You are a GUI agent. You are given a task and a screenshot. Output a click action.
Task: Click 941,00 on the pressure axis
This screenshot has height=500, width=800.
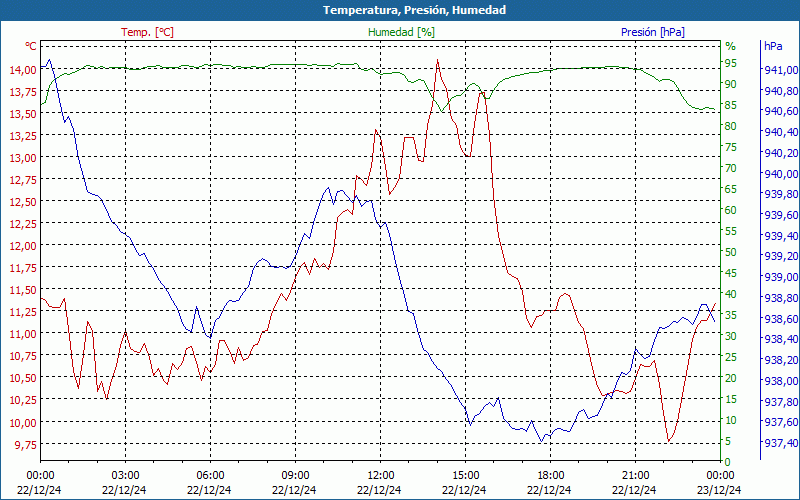coord(780,70)
